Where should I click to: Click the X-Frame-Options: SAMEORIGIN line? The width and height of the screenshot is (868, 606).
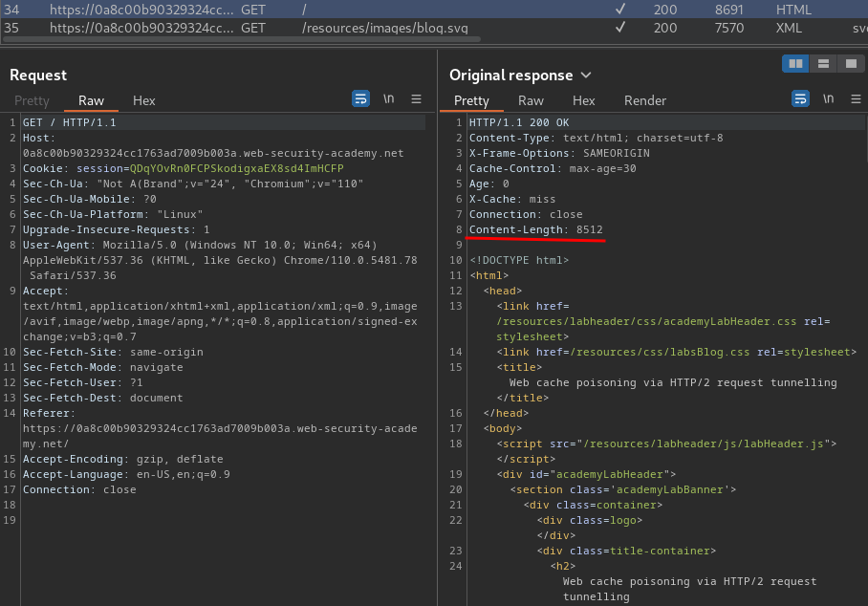[559, 153]
